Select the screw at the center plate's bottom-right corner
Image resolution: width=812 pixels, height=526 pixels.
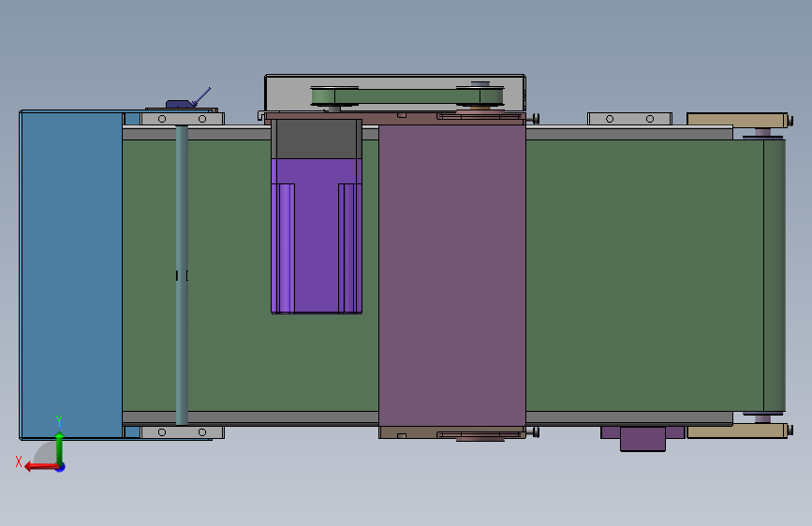[534, 431]
